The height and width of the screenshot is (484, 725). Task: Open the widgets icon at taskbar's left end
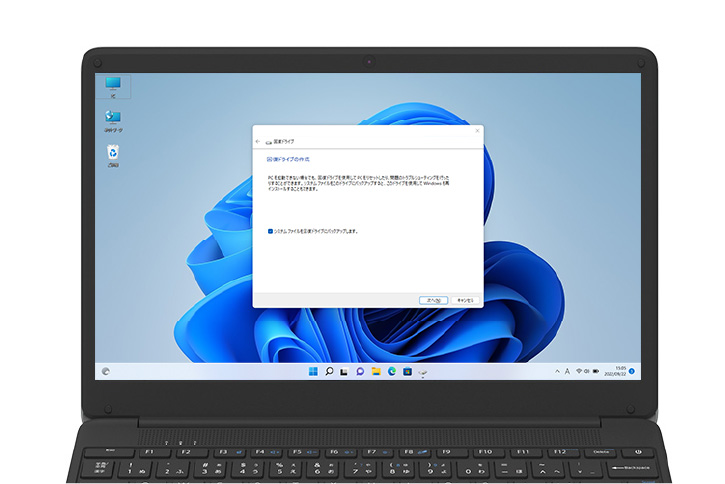tap(106, 371)
